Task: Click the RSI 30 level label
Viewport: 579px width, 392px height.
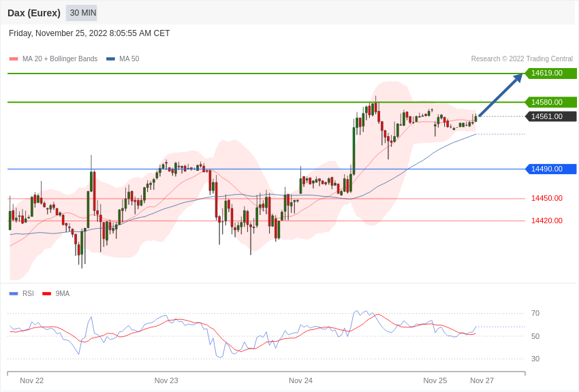Action: click(x=535, y=359)
